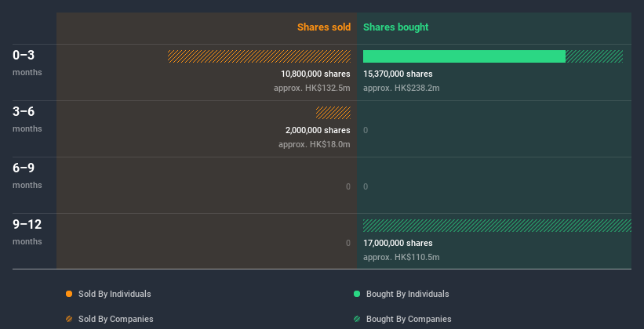Click the green Bought By Individuals legend dot
Screen dimensions: 644x329
pyautogui.click(x=357, y=294)
